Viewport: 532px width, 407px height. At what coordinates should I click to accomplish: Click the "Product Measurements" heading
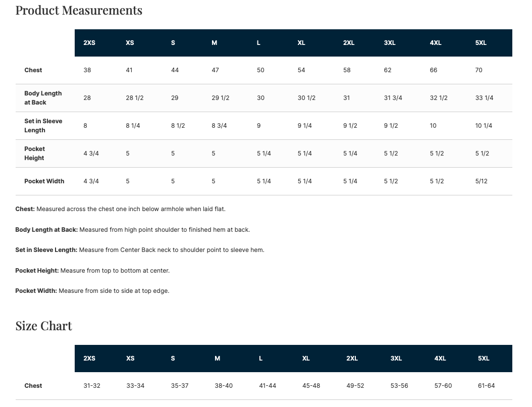click(x=79, y=10)
